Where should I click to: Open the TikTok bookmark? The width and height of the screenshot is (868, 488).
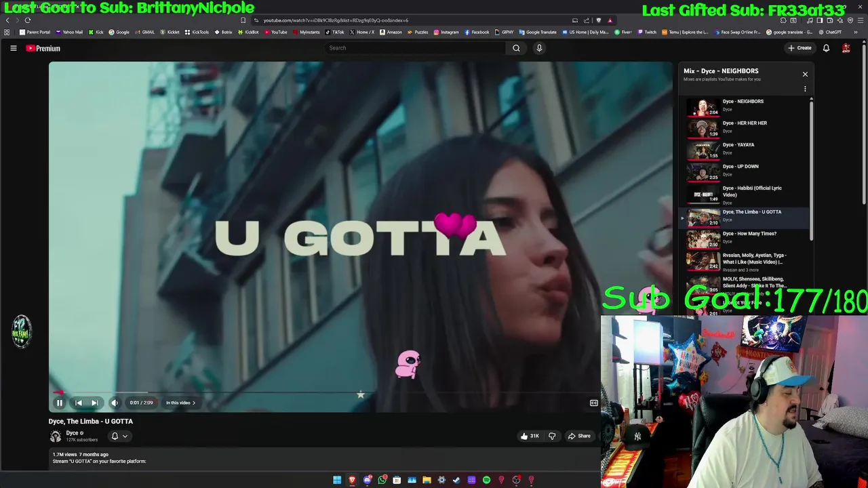tap(335, 32)
